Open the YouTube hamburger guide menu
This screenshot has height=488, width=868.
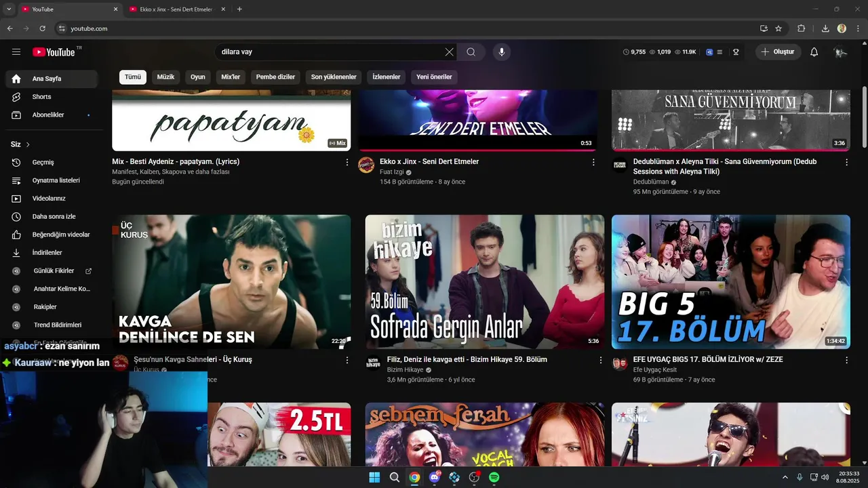pos(16,52)
